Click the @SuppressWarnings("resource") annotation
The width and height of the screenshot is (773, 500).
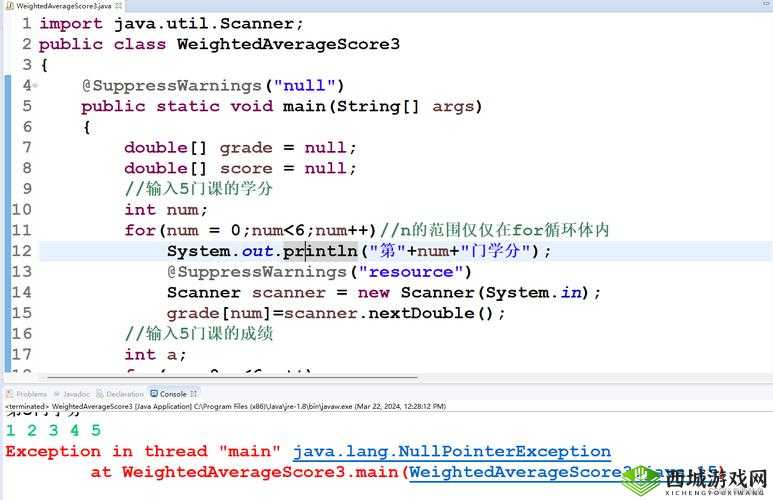click(x=319, y=272)
